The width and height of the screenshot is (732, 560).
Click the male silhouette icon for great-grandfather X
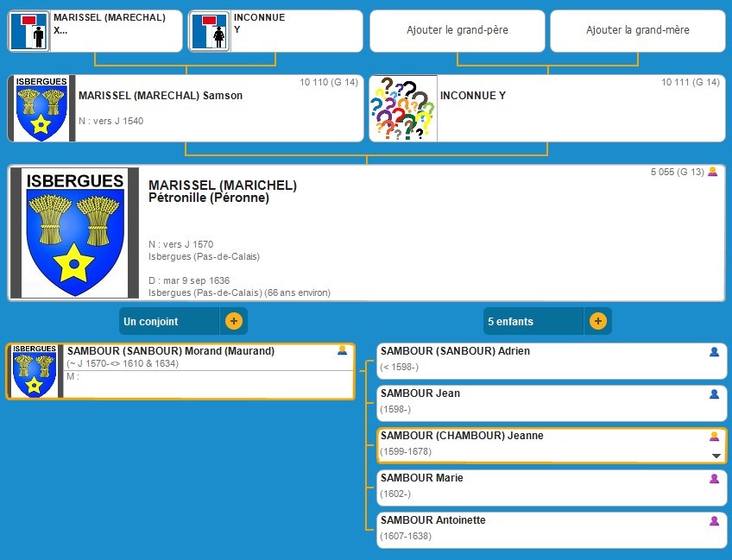(x=30, y=32)
